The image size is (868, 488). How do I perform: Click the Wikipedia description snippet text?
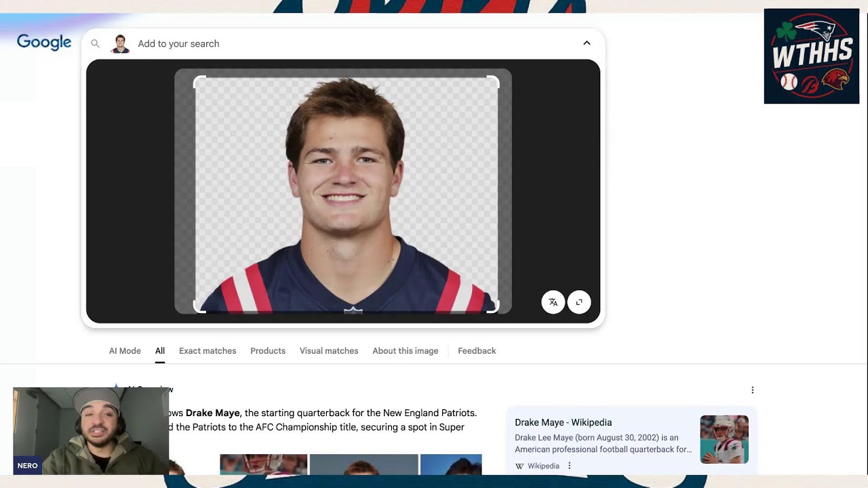(x=603, y=443)
